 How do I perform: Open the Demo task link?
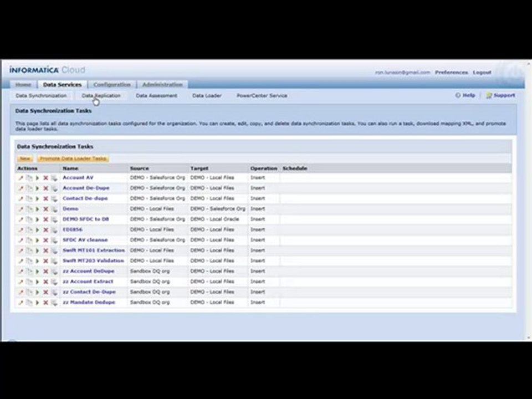(x=70, y=209)
